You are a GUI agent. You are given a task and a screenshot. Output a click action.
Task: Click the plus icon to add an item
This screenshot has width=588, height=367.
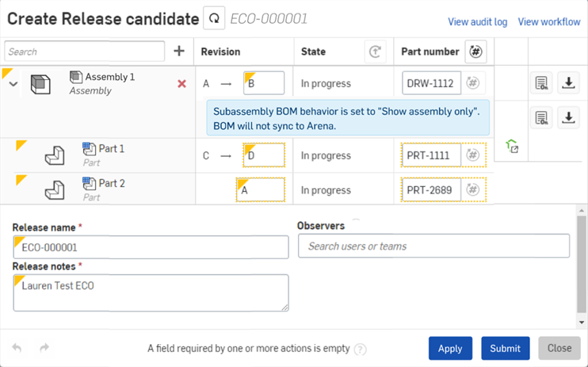179,52
